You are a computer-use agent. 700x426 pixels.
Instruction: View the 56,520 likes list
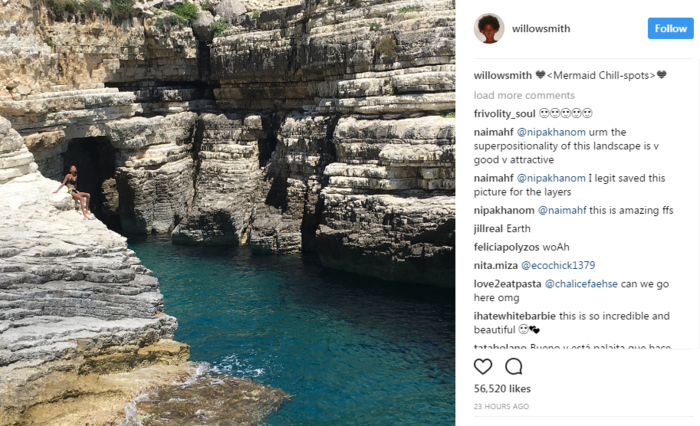click(502, 389)
